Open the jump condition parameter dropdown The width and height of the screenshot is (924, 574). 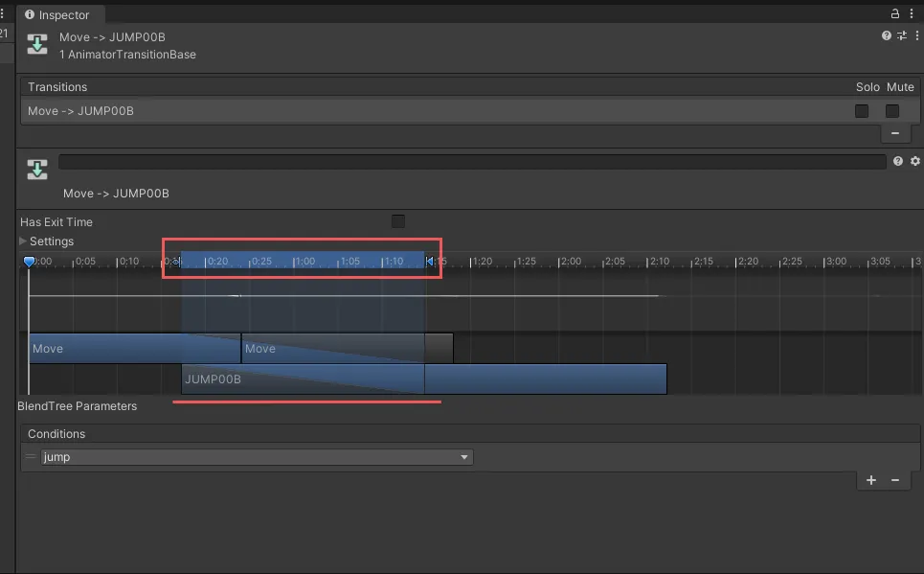coord(257,457)
